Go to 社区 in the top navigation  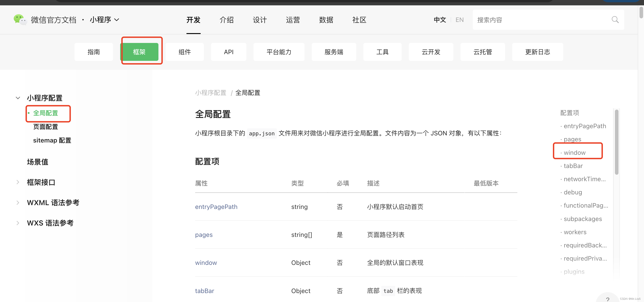coord(359,20)
